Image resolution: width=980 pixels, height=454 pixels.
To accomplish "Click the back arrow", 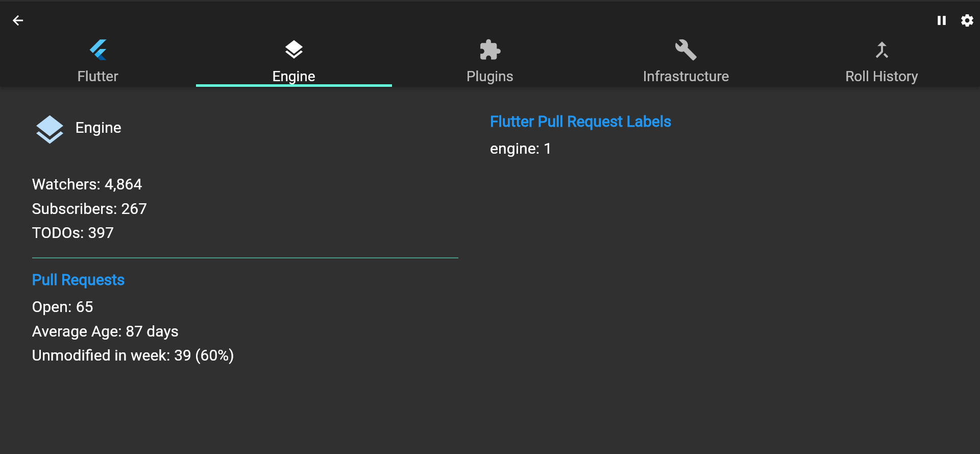I will click(x=19, y=20).
